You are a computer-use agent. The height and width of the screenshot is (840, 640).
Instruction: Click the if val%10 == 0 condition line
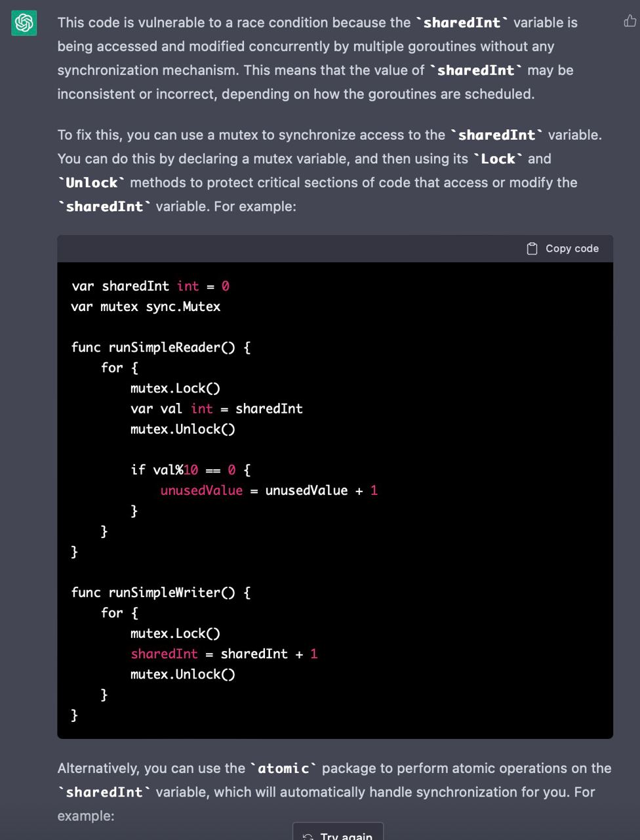pyautogui.click(x=190, y=470)
